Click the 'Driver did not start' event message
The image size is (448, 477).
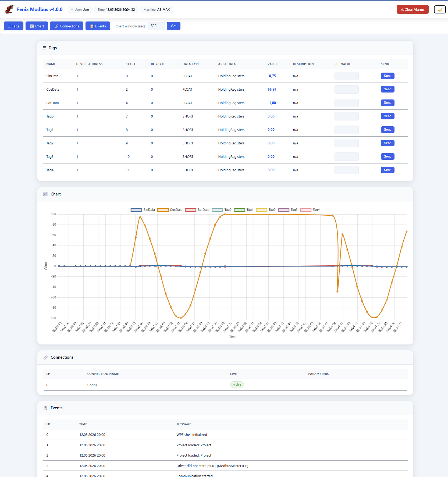click(x=212, y=466)
